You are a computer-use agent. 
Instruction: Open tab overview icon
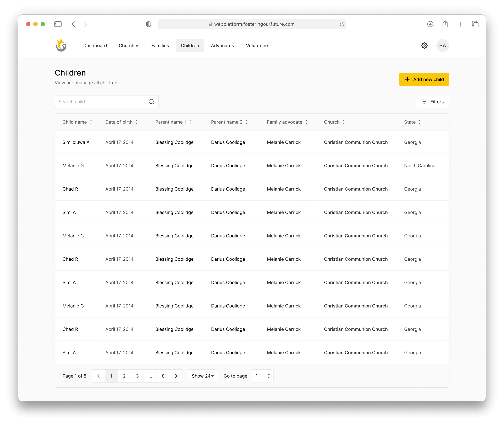475,24
